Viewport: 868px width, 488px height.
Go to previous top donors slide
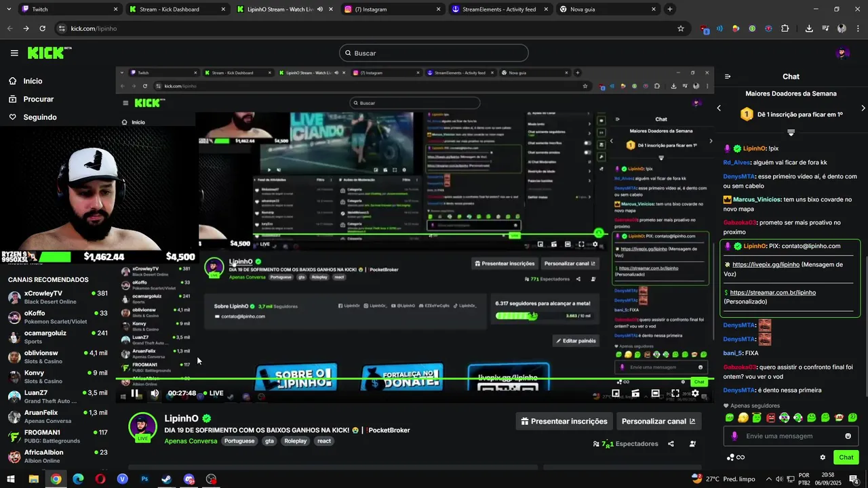click(719, 108)
